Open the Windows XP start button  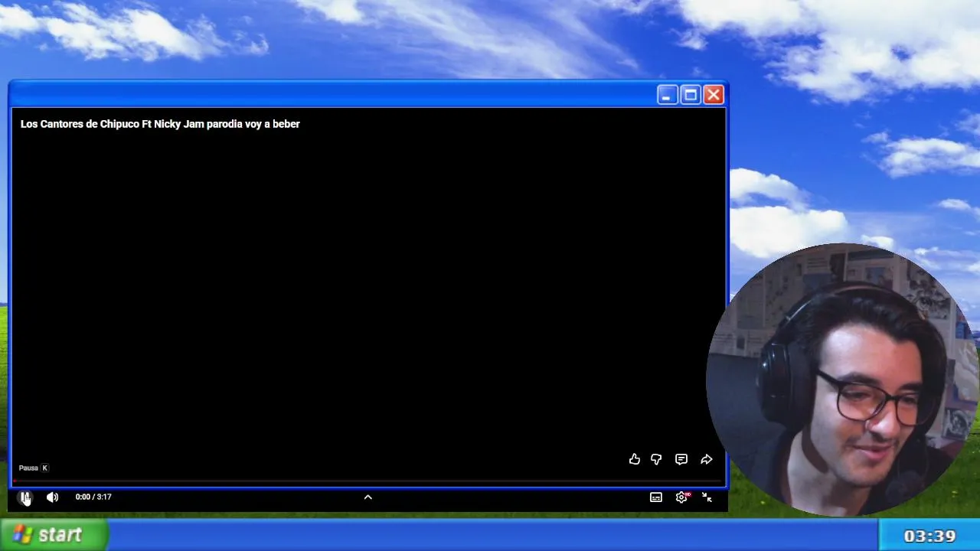point(54,535)
